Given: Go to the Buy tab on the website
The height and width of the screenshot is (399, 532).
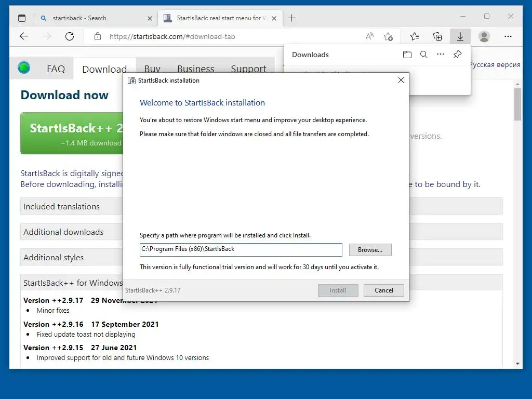Looking at the screenshot, I should [152, 69].
